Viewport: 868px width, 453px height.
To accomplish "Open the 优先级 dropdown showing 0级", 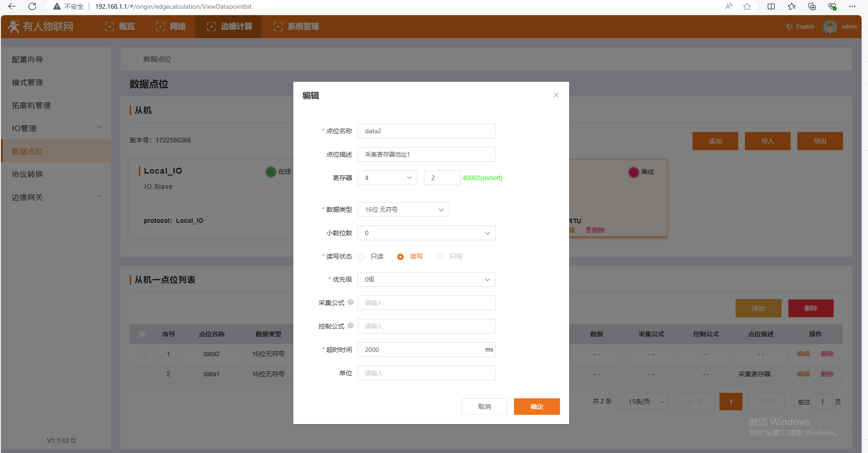I will click(x=426, y=279).
